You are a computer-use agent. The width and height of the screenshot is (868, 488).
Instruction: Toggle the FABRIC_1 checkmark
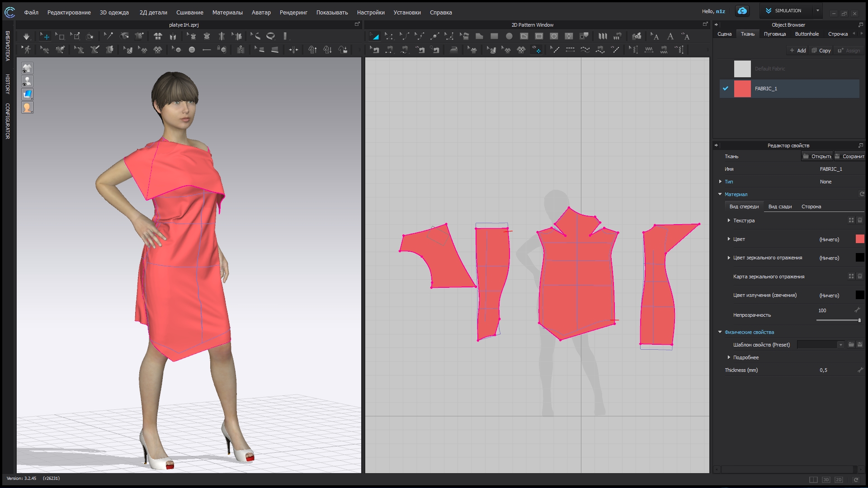726,89
